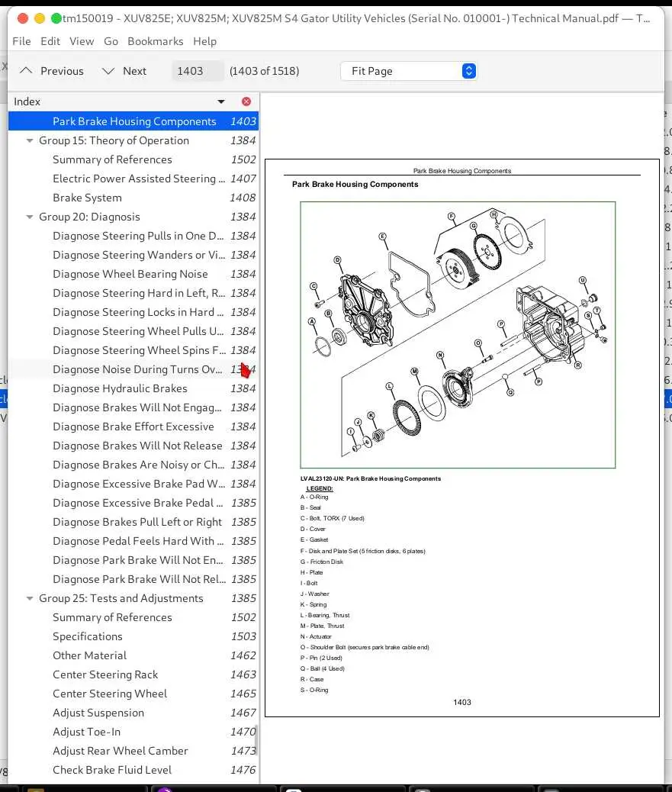The height and width of the screenshot is (792, 672).
Task: Select Diagnose Hydraulic Brakes
Action: 133,389
